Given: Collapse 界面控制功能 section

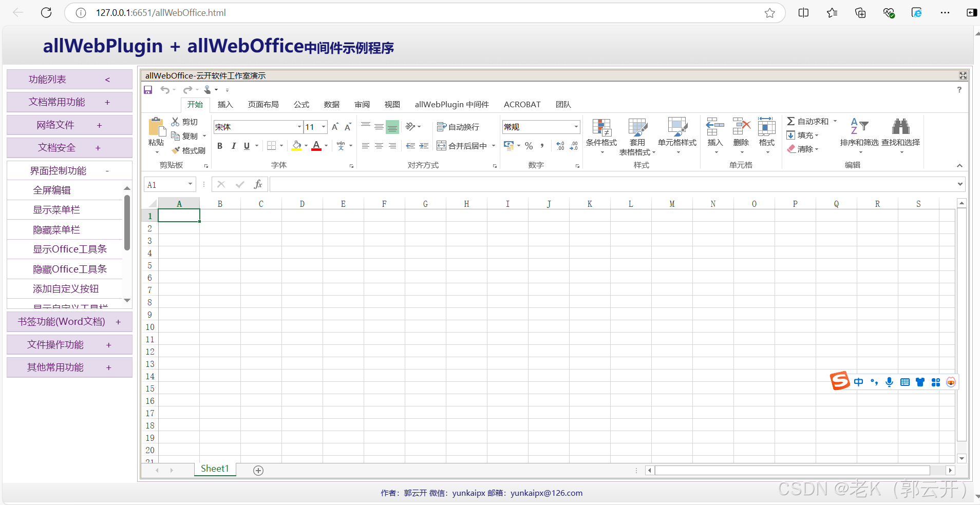Looking at the screenshot, I should click(69, 170).
